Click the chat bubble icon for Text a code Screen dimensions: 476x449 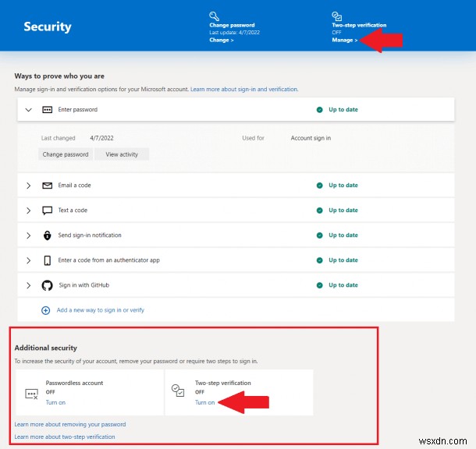[x=47, y=210]
